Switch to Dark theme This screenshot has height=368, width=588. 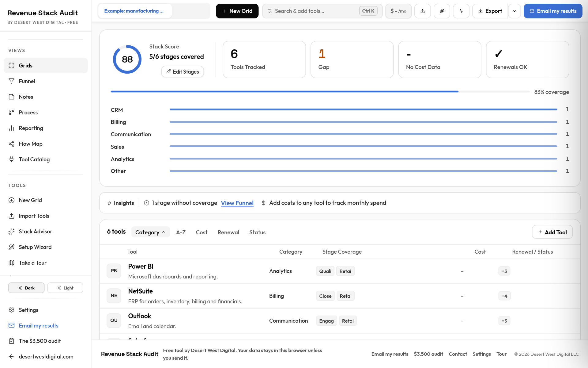pyautogui.click(x=26, y=288)
